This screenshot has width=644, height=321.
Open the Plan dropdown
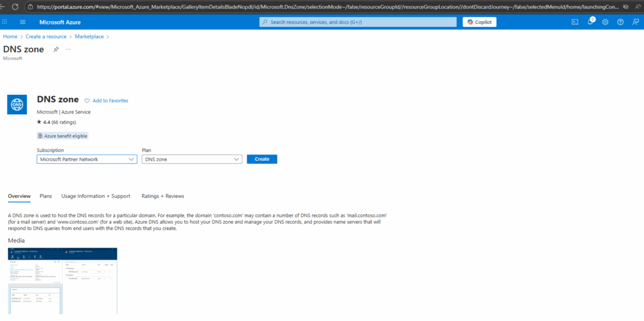point(192,160)
